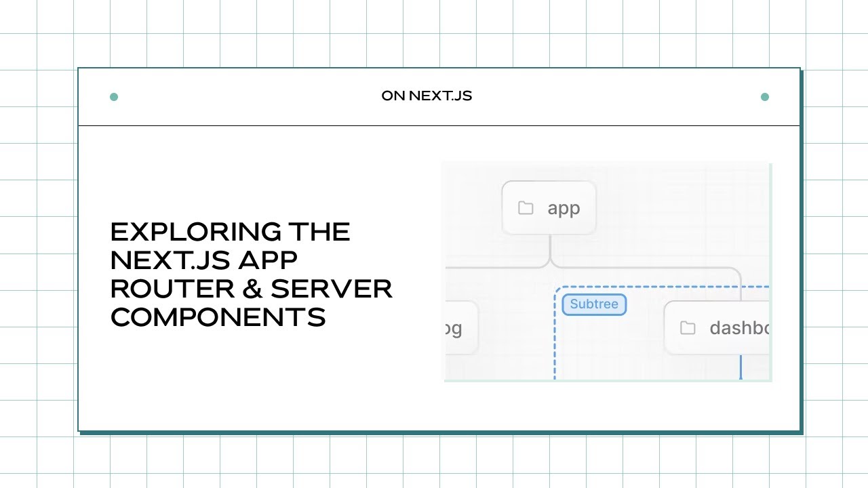The image size is (868, 488).
Task: Click the folder icon beside "app"
Action: click(x=526, y=208)
